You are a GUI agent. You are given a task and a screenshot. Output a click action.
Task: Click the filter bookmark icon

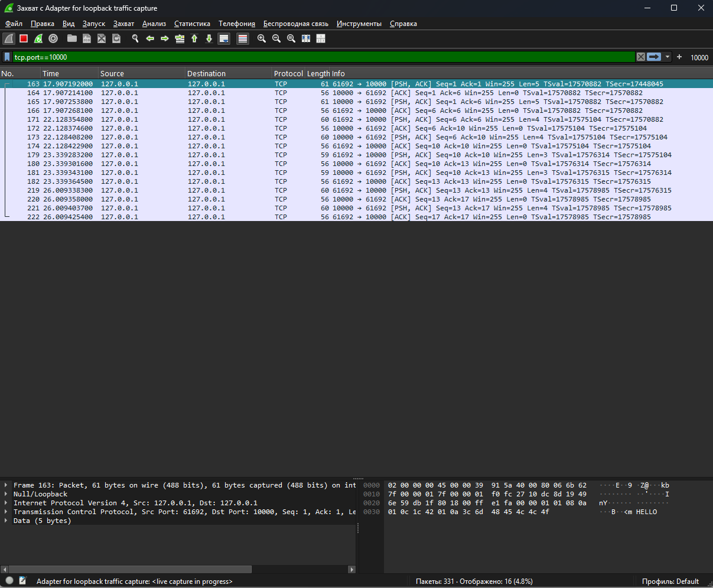tap(7, 57)
